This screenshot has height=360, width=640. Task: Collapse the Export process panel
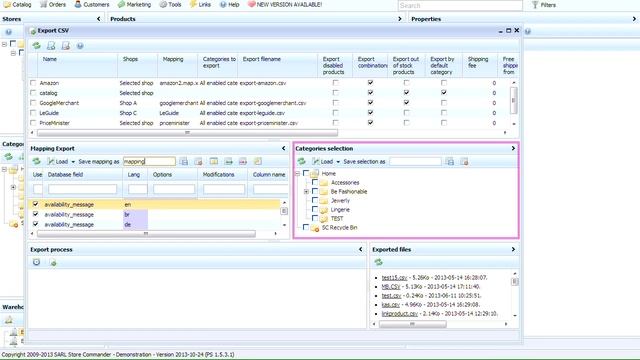coord(360,249)
